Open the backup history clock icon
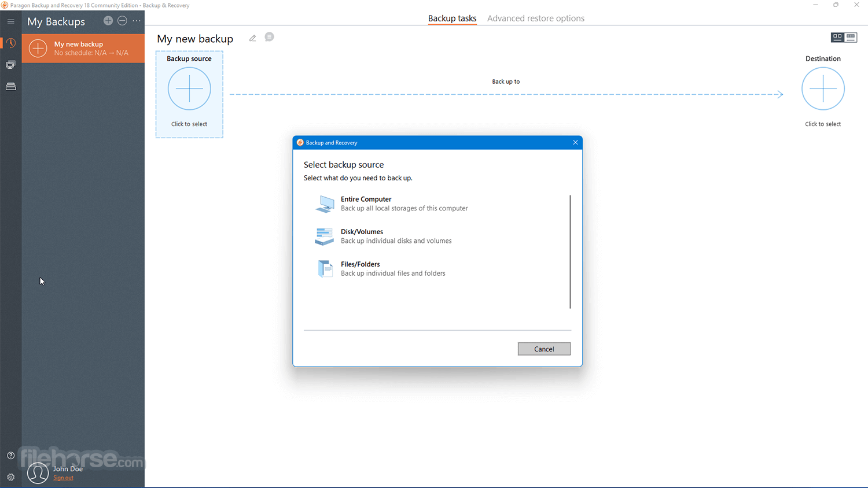 10,43
